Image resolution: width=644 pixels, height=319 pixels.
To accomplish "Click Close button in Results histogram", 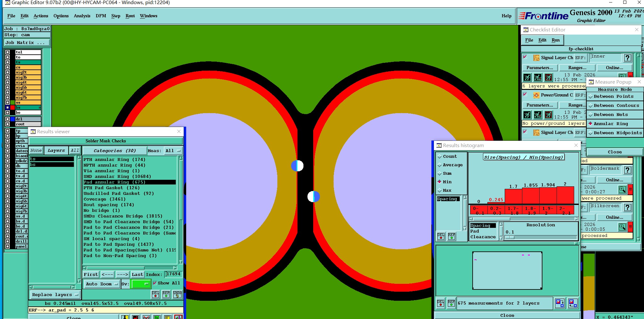I will click(507, 316).
